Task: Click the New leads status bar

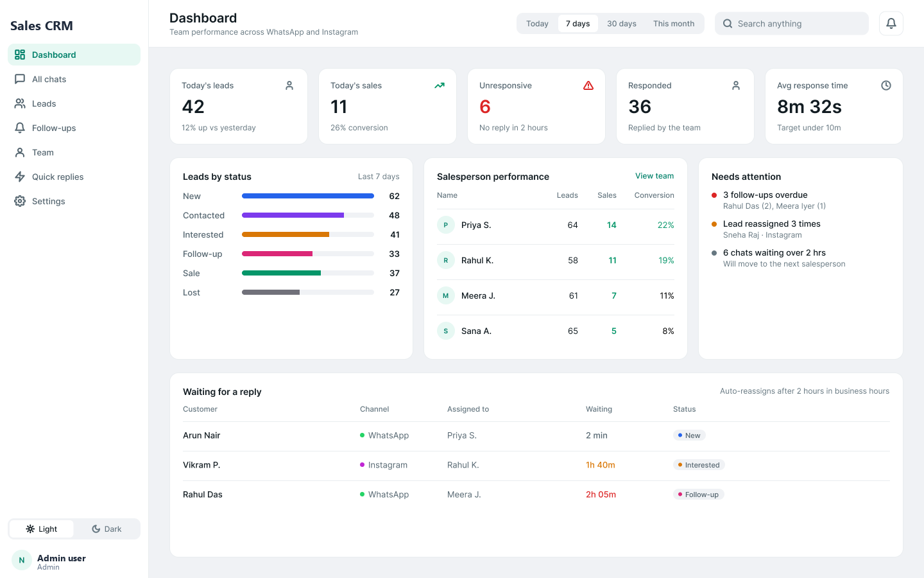Action: click(x=308, y=196)
